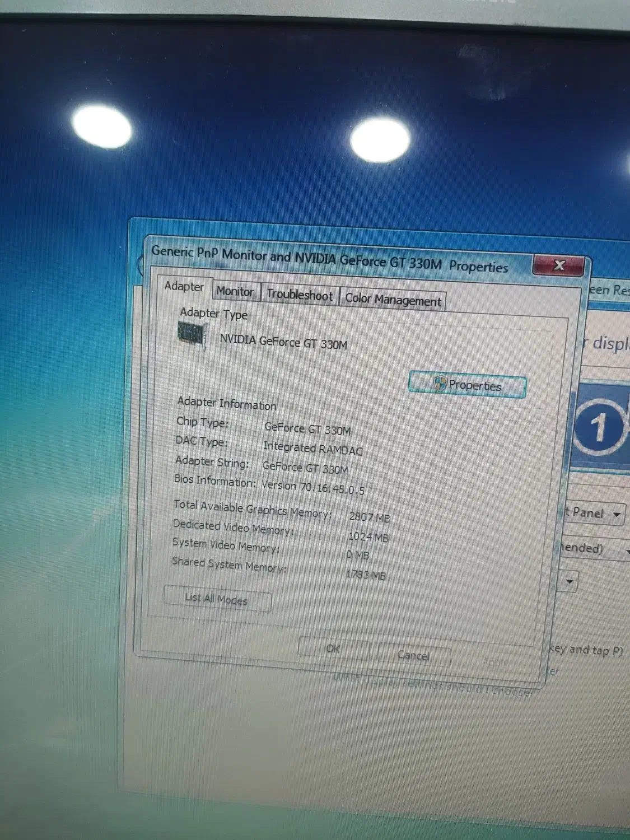Click the Dedicated Video Memory 1024 MB value
This screenshot has width=630, height=840.
point(368,537)
